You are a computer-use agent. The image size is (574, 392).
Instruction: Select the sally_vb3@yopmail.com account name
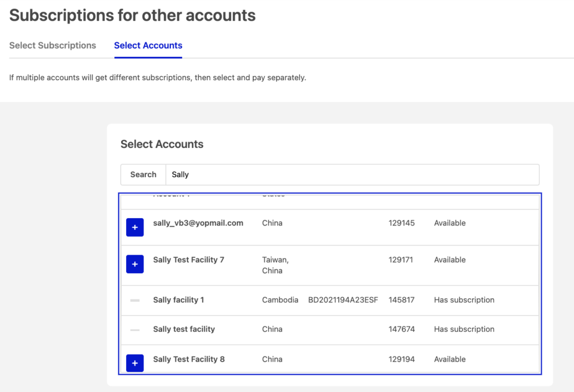(x=198, y=223)
